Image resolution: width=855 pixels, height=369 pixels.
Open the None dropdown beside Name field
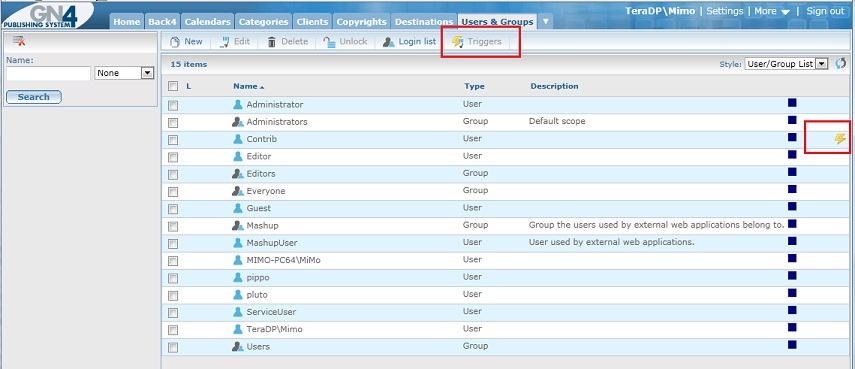tap(124, 72)
